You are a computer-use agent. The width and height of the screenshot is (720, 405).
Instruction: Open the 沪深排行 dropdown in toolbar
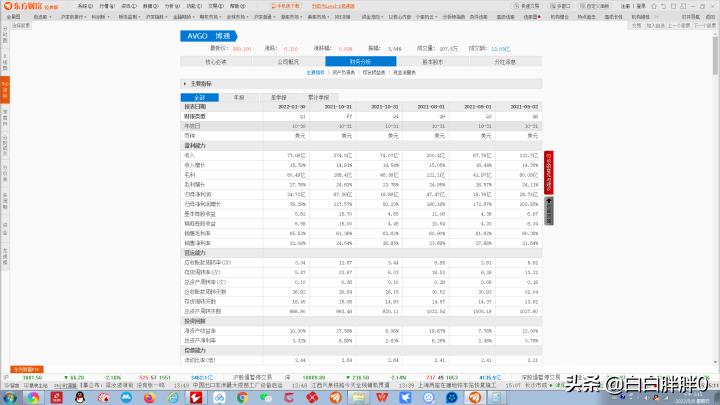[x=73, y=17]
